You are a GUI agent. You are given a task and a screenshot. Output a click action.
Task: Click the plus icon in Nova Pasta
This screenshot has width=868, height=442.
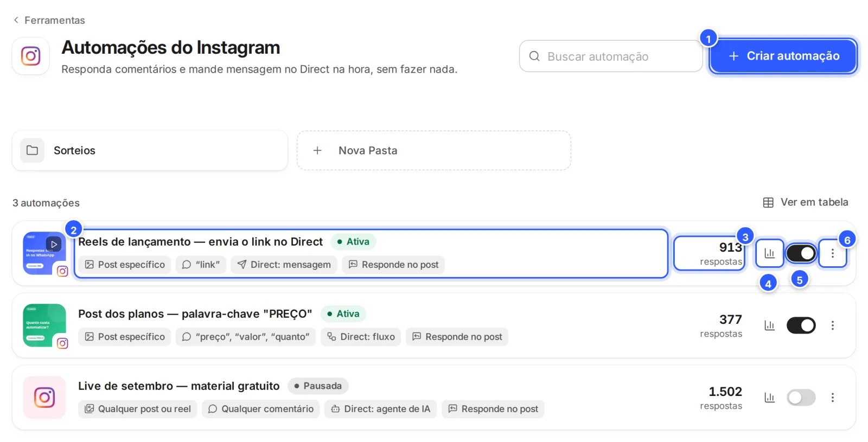click(317, 150)
